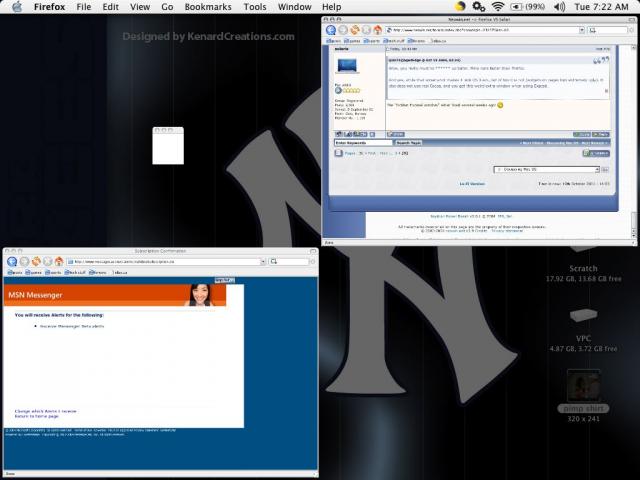Click 'Change which Alerts I receive' link
The height and width of the screenshot is (480, 640).
(46, 411)
